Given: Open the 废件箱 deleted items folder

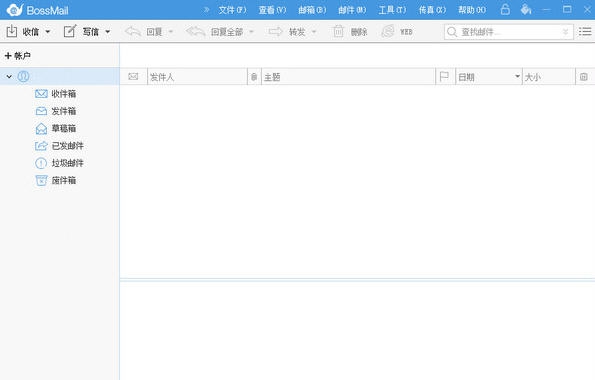Looking at the screenshot, I should (x=56, y=180).
